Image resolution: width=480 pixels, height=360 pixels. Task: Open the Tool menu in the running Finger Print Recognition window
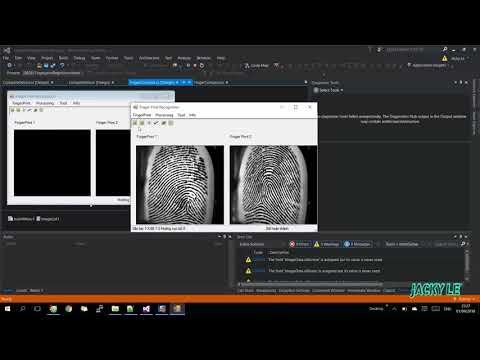click(x=181, y=115)
